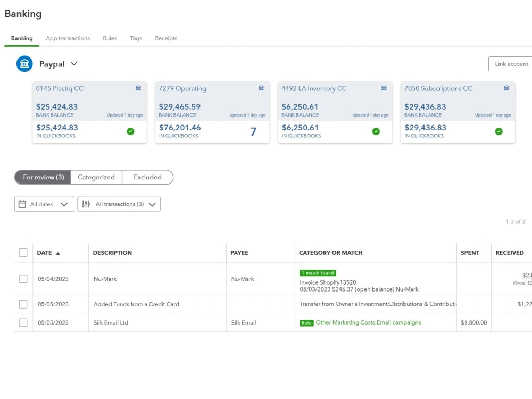Check the Silk Email Ltd row checkbox

tap(23, 323)
